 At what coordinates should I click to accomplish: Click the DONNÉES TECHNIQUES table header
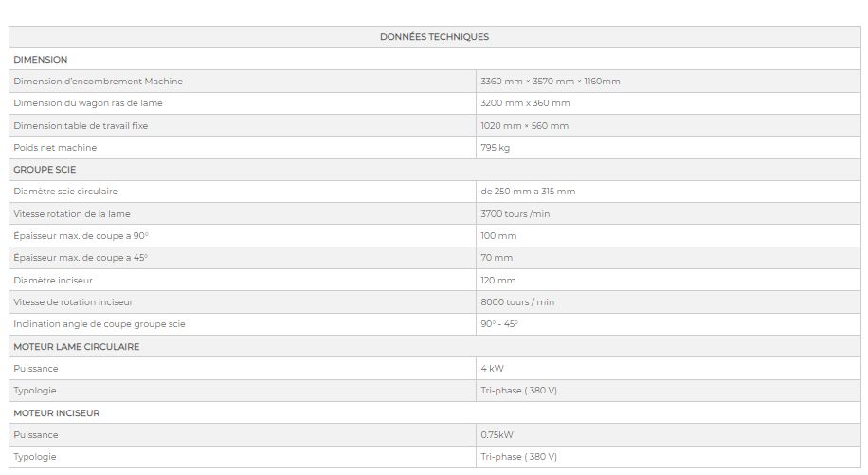pos(434,37)
